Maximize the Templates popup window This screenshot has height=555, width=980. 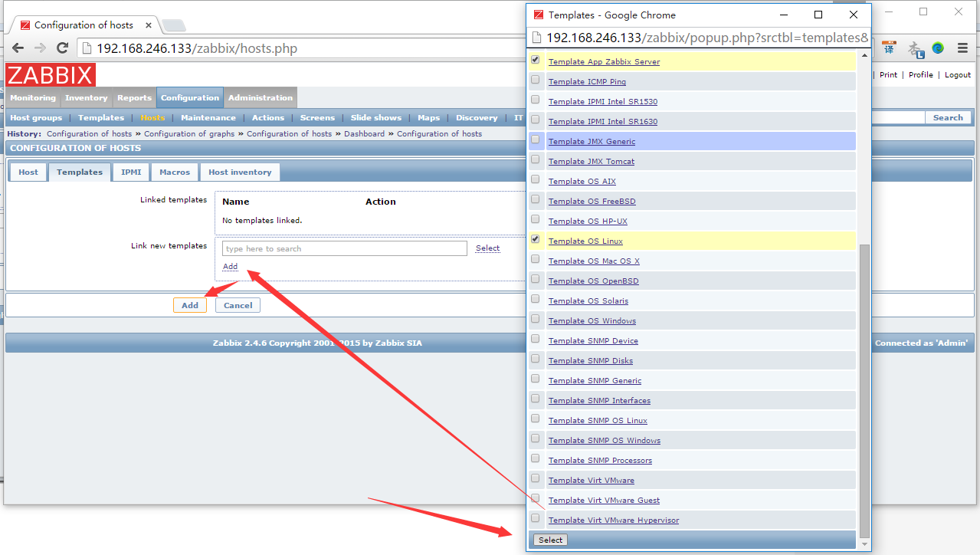[818, 15]
